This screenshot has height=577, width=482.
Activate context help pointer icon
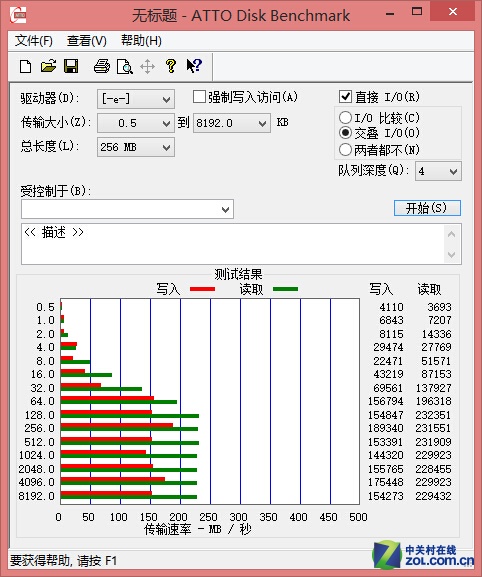tap(194, 66)
